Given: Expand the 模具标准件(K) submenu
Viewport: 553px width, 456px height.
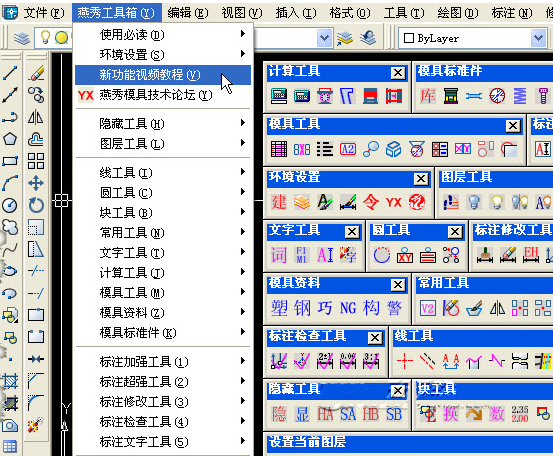Looking at the screenshot, I should point(163,333).
